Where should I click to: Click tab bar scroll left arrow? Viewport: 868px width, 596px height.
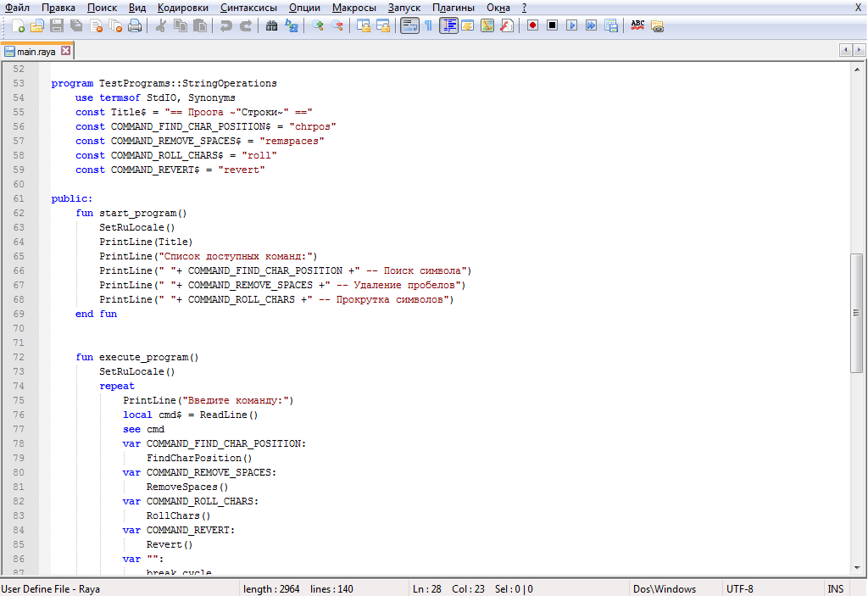click(x=845, y=50)
